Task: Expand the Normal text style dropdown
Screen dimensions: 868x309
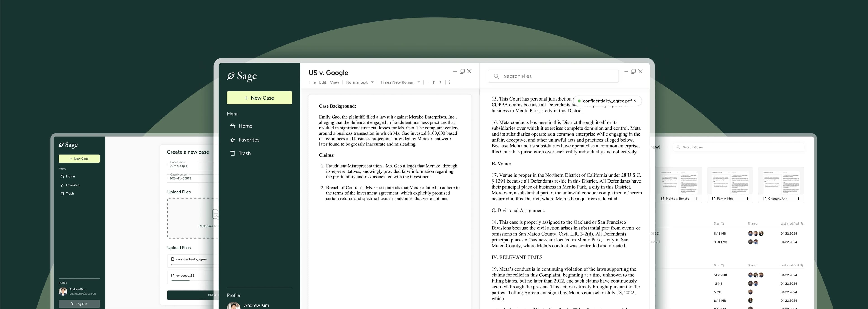Action: (x=360, y=82)
